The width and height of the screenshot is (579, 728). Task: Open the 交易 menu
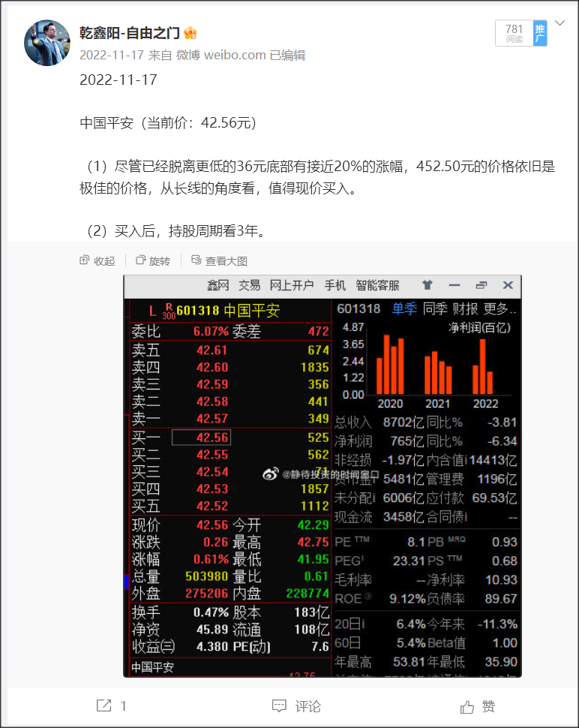tap(250, 285)
